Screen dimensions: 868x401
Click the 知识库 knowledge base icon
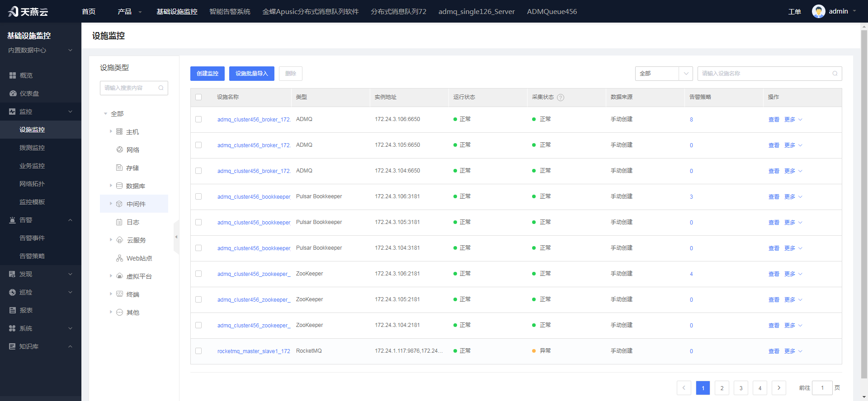12,346
